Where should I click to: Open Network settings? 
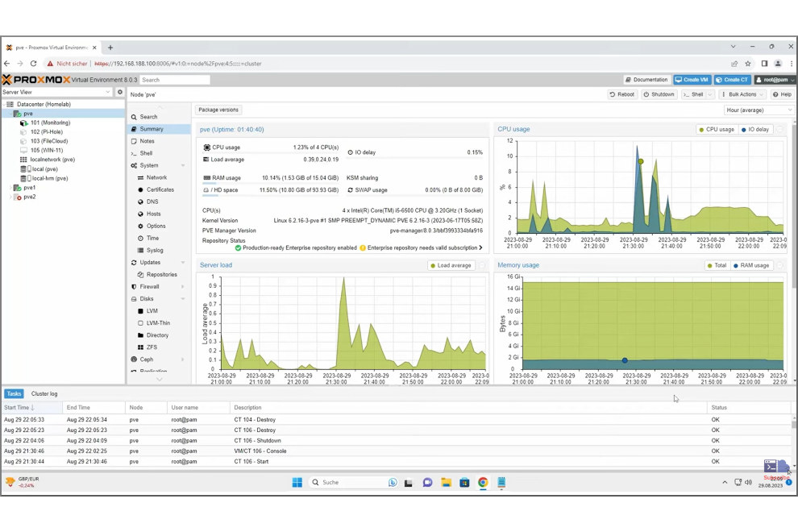[158, 177]
